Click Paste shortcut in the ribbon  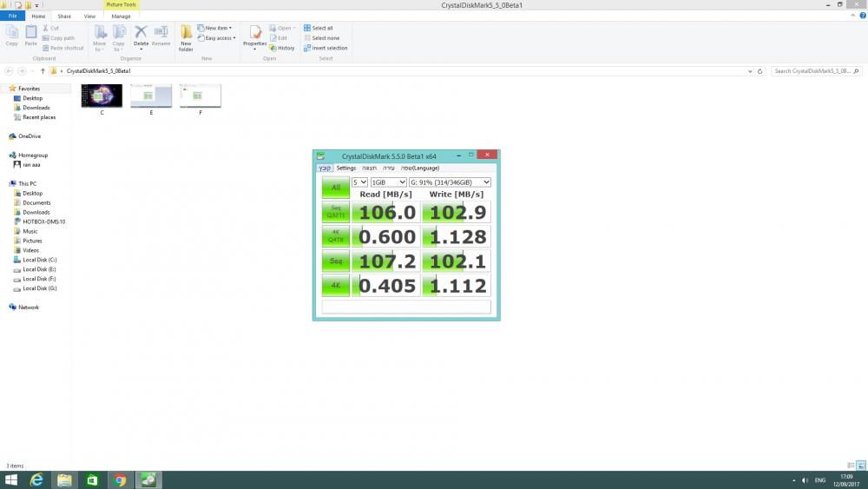tap(63, 48)
